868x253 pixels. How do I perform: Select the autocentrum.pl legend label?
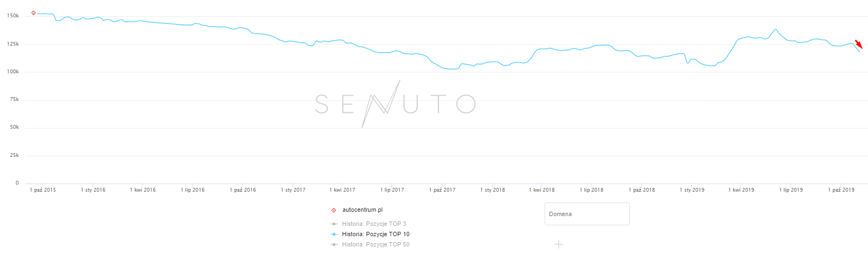pos(363,210)
